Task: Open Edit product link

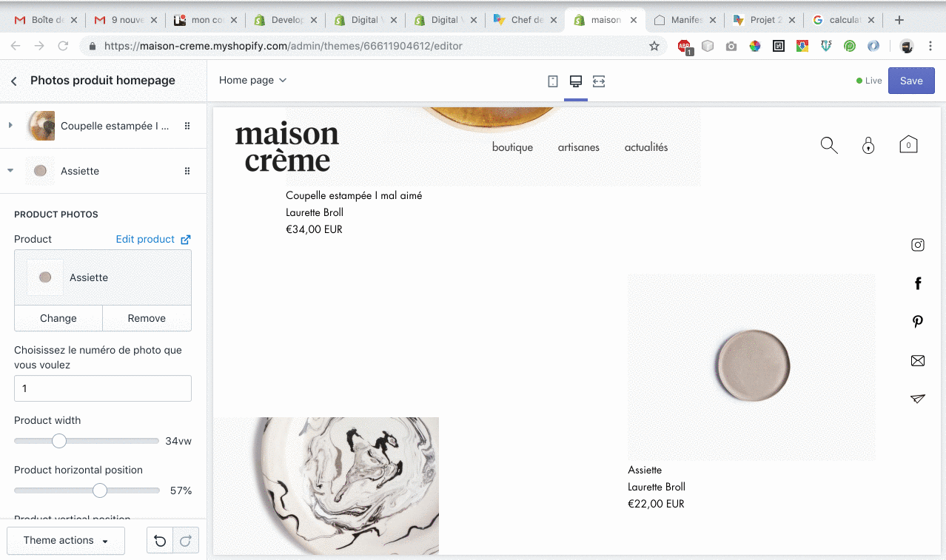Action: 146,239
